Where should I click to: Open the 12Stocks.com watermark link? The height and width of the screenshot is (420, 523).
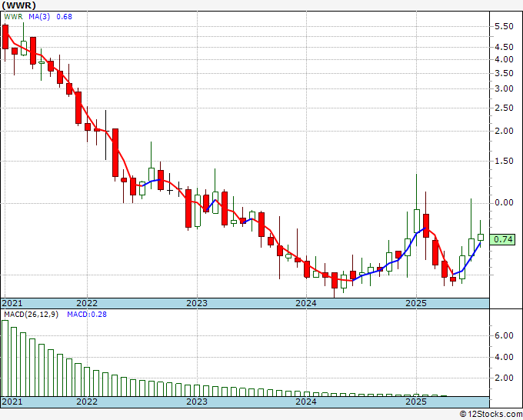(491, 415)
